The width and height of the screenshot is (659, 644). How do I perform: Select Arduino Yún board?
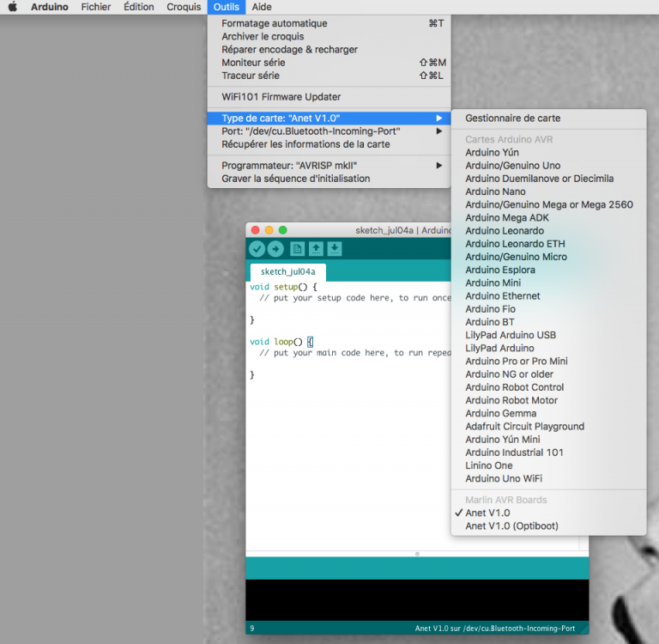coord(548,152)
